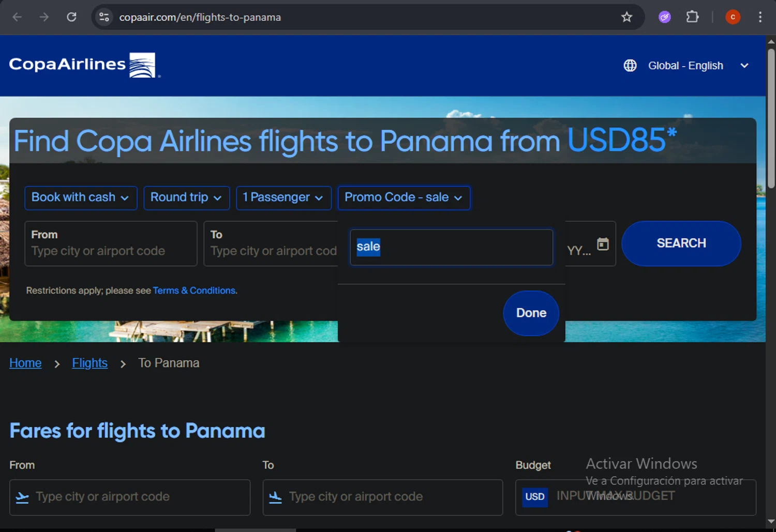776x532 pixels.
Task: Open Terms & Conditions link
Action: click(x=194, y=291)
